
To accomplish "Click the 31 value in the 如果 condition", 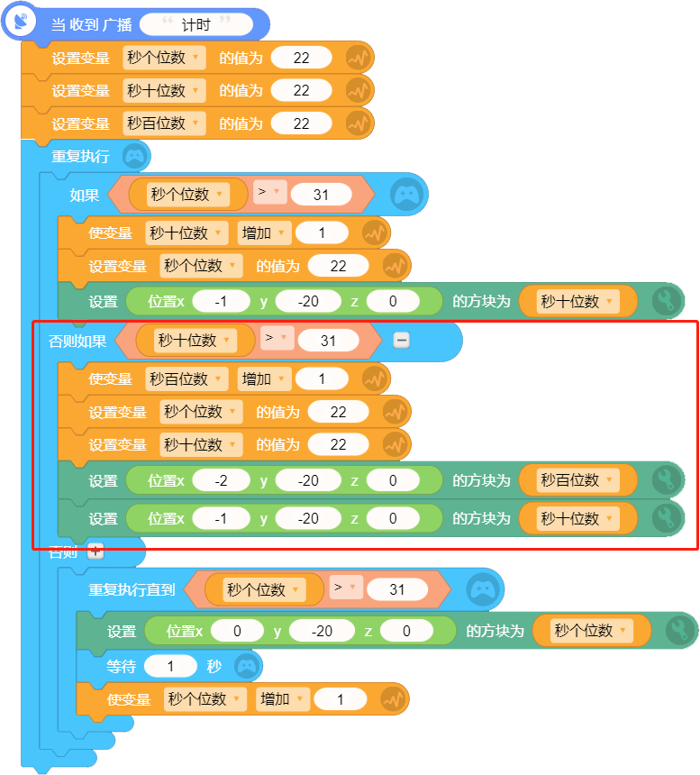I will click(x=321, y=195).
